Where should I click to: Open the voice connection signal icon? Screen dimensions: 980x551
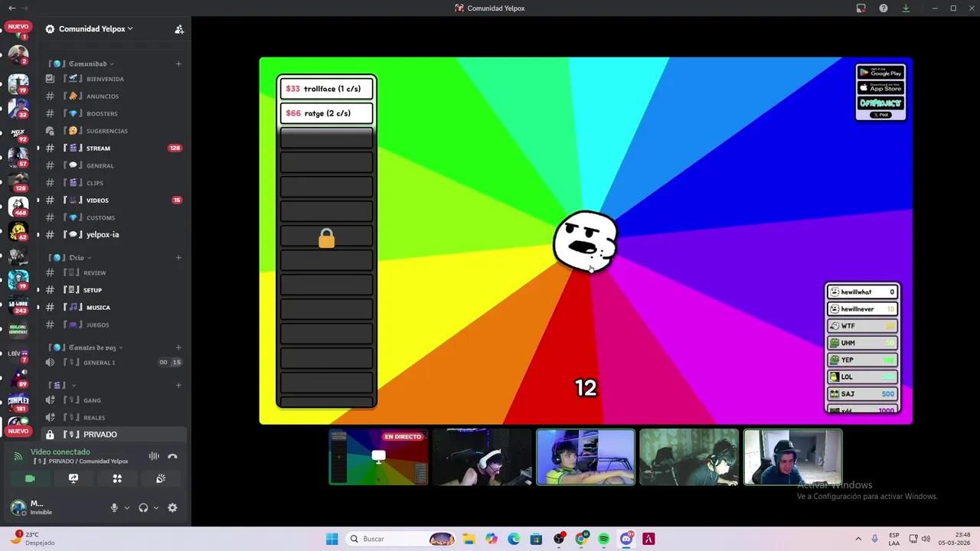coord(18,456)
